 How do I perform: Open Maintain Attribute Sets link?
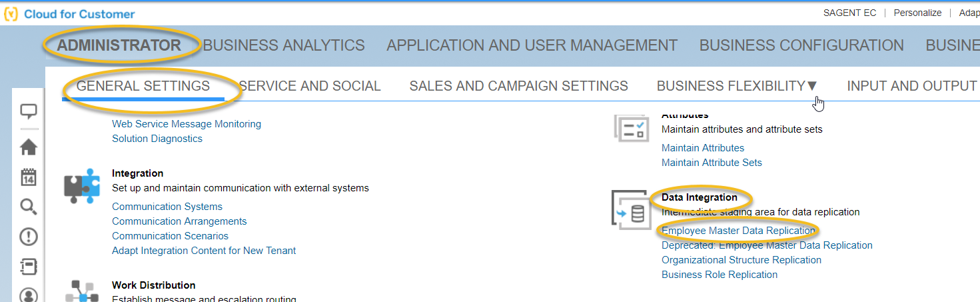pyautogui.click(x=712, y=163)
